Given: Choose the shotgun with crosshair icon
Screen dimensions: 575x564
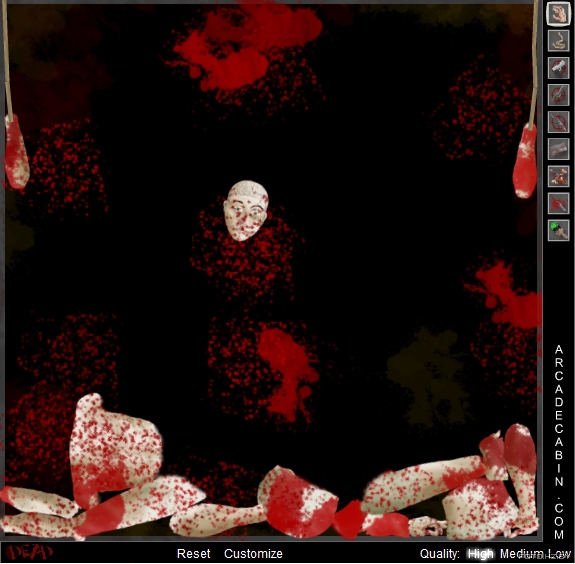Looking at the screenshot, I should click(558, 95).
